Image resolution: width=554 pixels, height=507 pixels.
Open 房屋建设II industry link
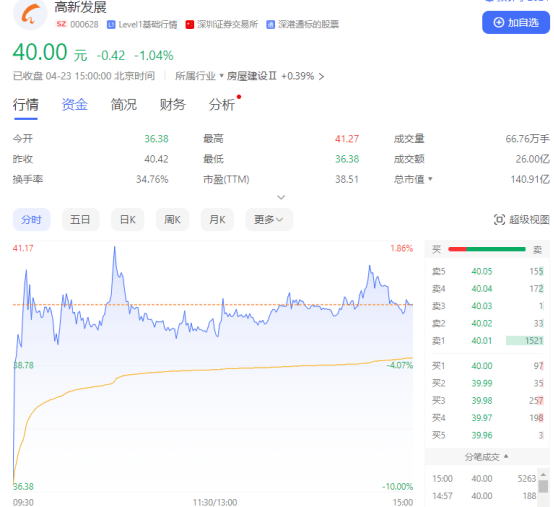coord(251,76)
